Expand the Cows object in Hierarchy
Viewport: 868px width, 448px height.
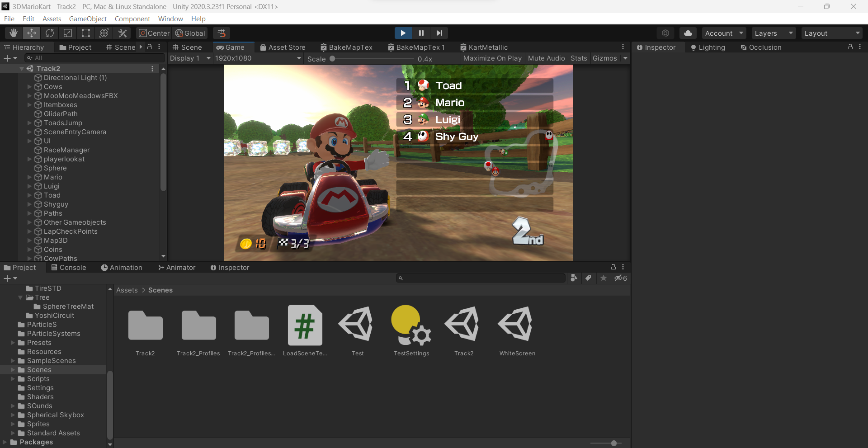click(x=29, y=87)
